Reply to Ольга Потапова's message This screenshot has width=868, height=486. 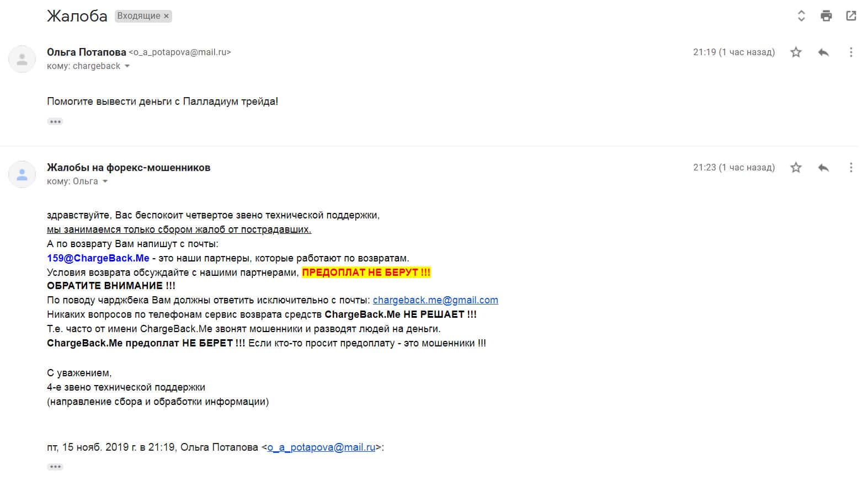point(823,52)
